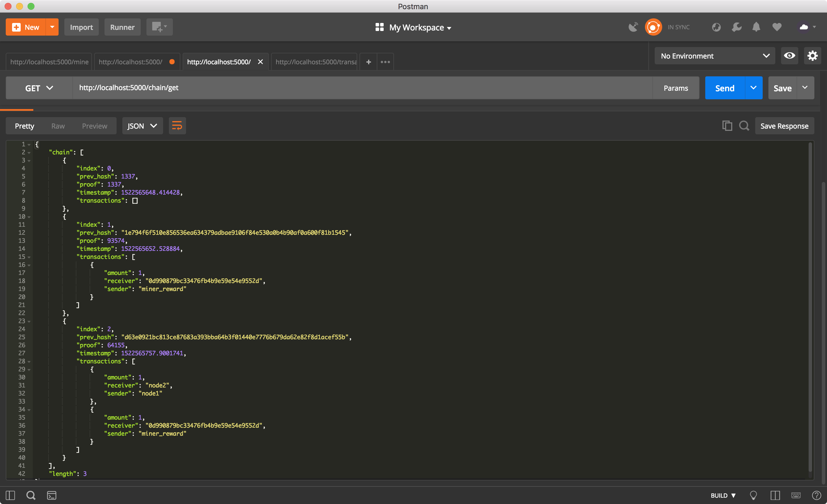Viewport: 827px width, 504px height.
Task: Collapse transactions array at line 15
Action: [x=29, y=257]
